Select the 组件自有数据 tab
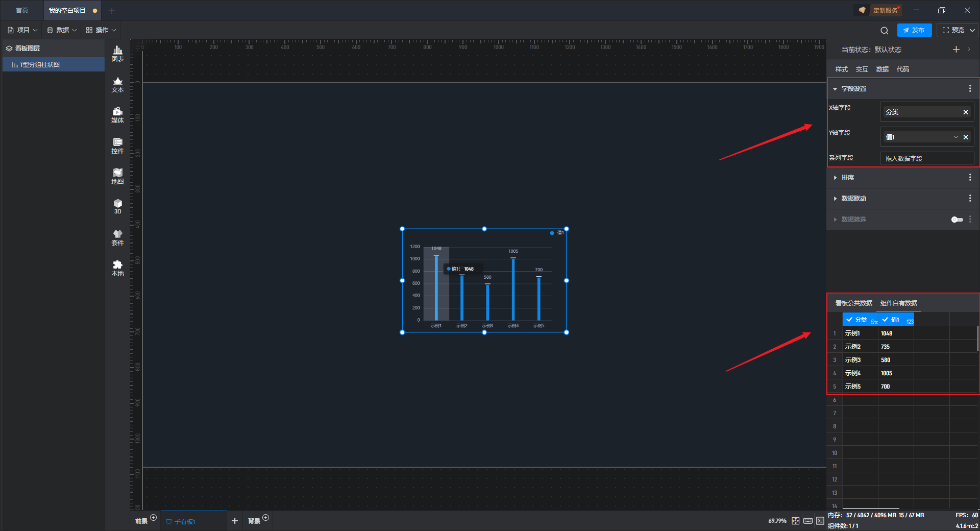 click(899, 303)
